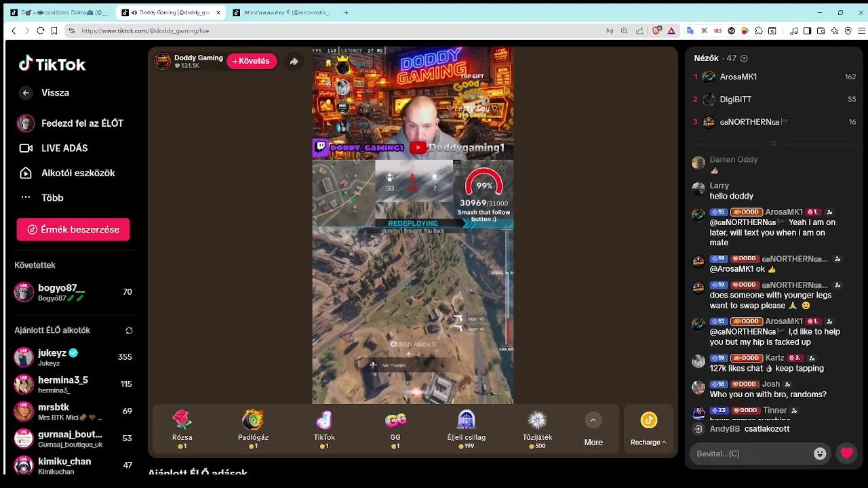Send the GG gift
The width and height of the screenshot is (868, 488).
tap(395, 429)
